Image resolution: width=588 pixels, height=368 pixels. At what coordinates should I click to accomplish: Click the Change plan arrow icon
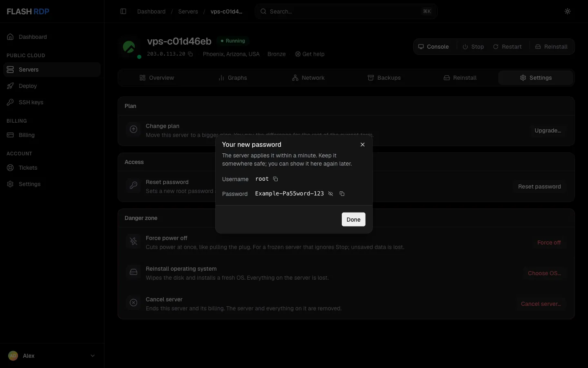134,129
